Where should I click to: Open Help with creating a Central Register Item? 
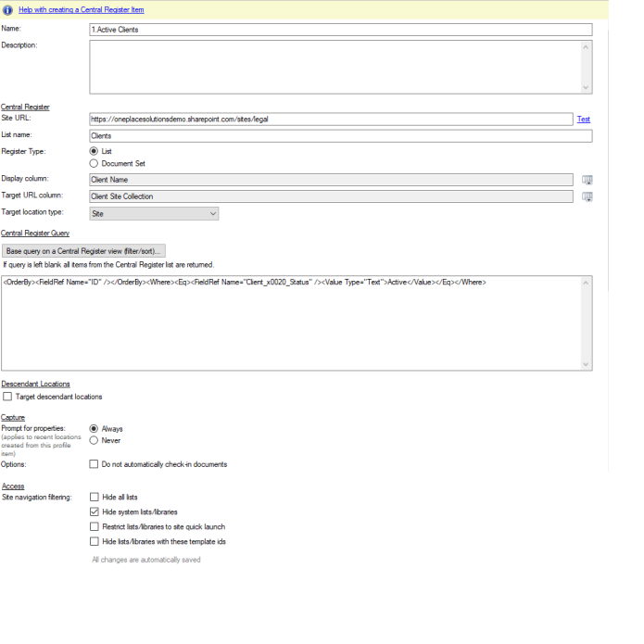click(x=81, y=10)
